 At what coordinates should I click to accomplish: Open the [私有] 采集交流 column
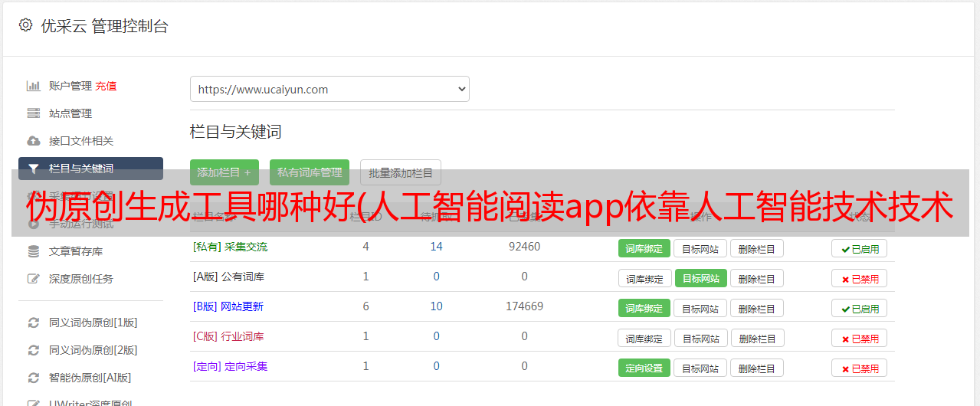tap(230, 247)
